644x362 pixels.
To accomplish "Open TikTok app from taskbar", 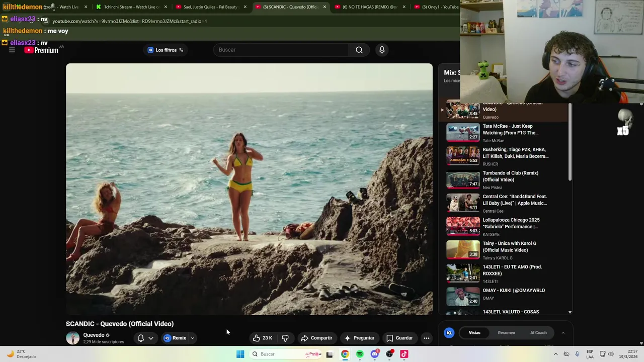I will point(404,354).
